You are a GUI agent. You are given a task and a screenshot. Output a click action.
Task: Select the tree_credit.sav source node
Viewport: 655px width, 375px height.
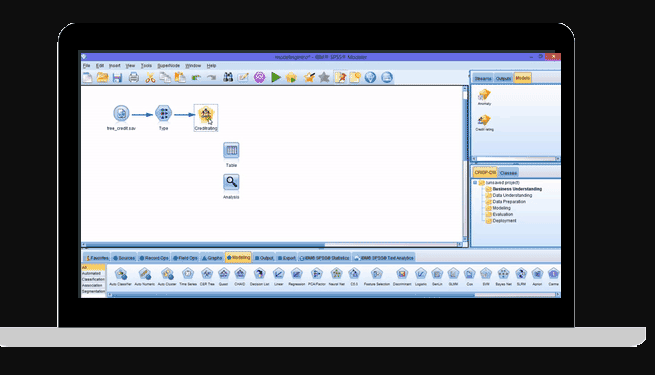(121, 117)
